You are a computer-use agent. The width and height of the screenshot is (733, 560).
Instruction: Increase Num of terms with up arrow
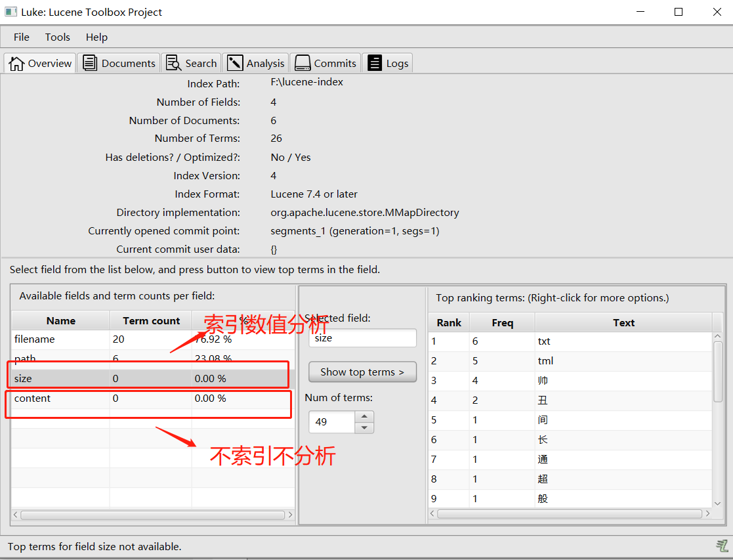pyautogui.click(x=364, y=416)
